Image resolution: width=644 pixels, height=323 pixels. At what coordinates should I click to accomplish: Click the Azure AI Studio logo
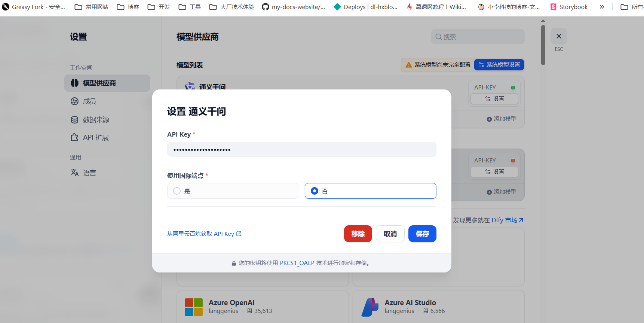(370, 307)
